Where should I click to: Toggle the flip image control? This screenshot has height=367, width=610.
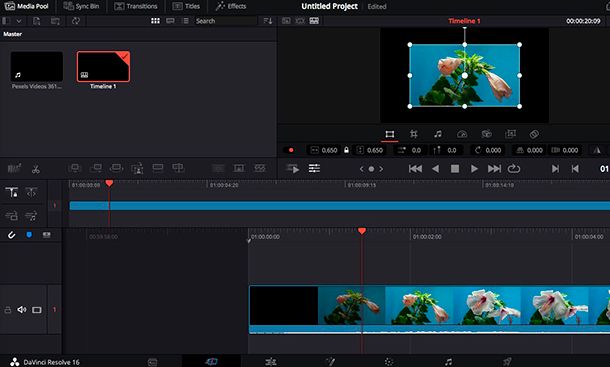(x=597, y=150)
